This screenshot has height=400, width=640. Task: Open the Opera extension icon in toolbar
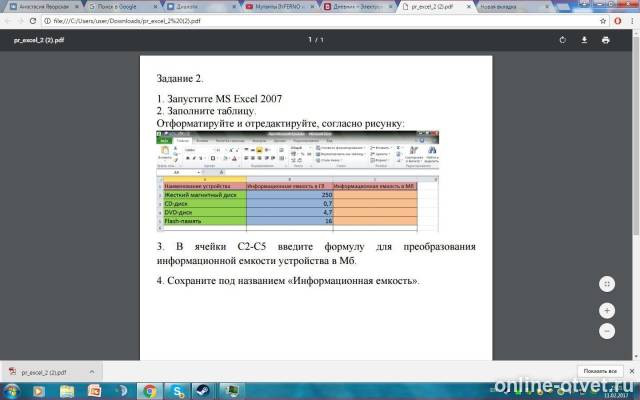tap(618, 21)
